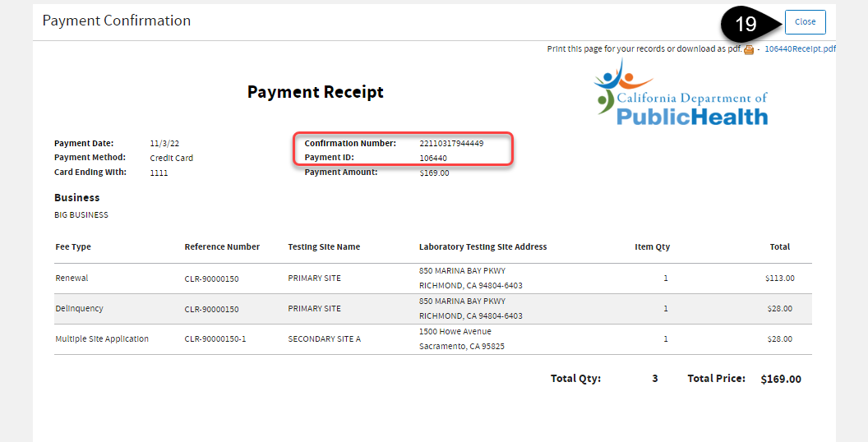Click the Payment Receipt heading
The width and height of the screenshot is (868, 442).
tap(316, 92)
